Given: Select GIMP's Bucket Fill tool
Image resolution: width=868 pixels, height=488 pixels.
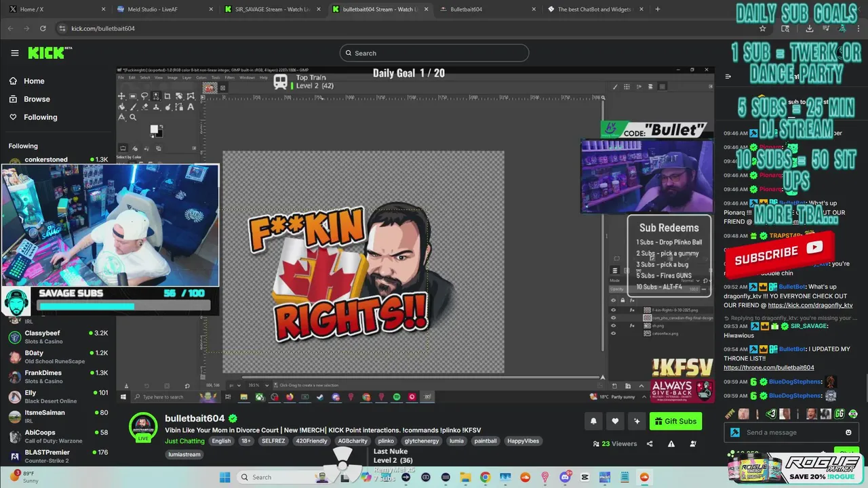Looking at the screenshot, I should [121, 107].
